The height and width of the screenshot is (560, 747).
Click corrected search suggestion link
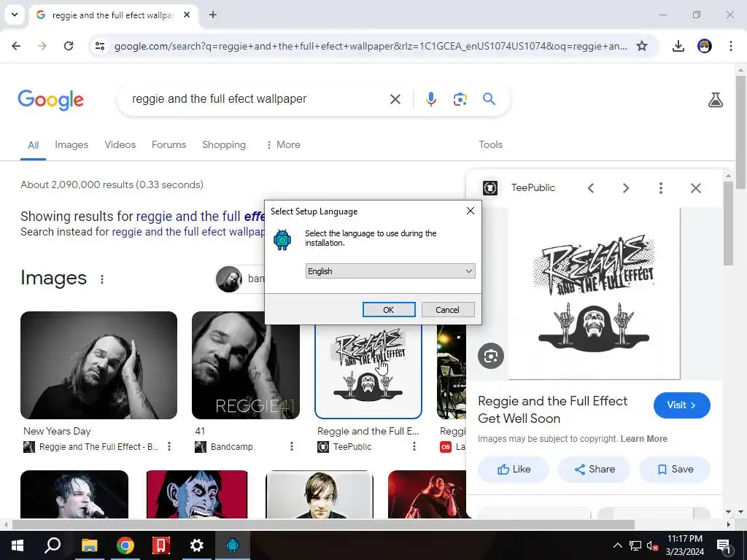tap(201, 217)
